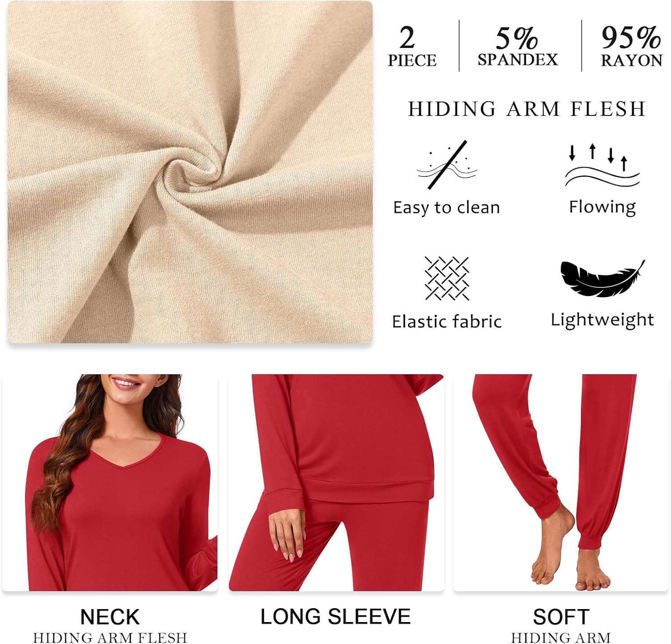
Task: View the jogger cuff leg photo
Action: point(561,482)
